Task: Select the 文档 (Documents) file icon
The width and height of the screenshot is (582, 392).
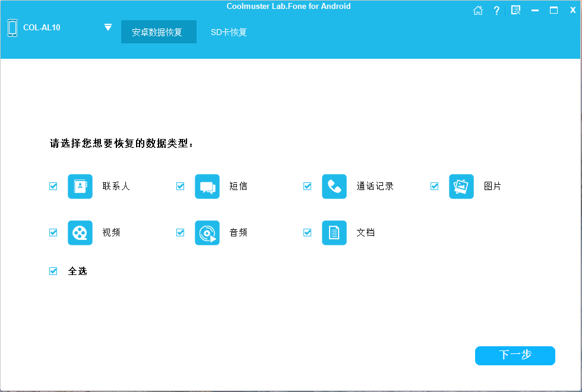Action: click(334, 232)
